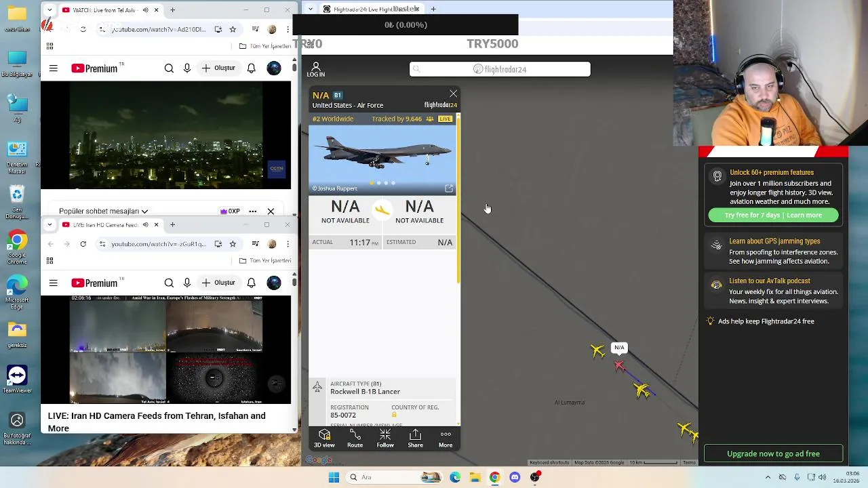Open notifications bell in Iran window

[252, 283]
